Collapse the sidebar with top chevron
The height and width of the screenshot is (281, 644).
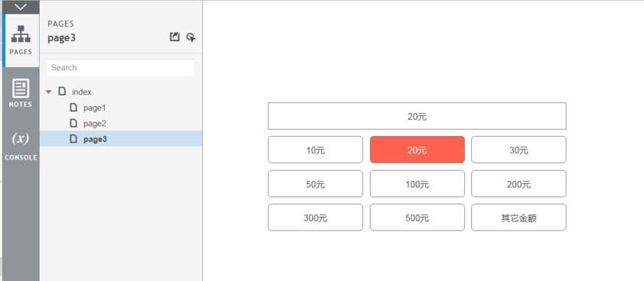coord(21,7)
